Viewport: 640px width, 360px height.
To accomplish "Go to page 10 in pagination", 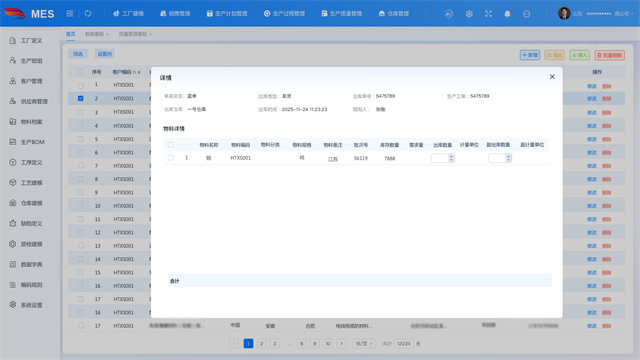I will [x=328, y=344].
